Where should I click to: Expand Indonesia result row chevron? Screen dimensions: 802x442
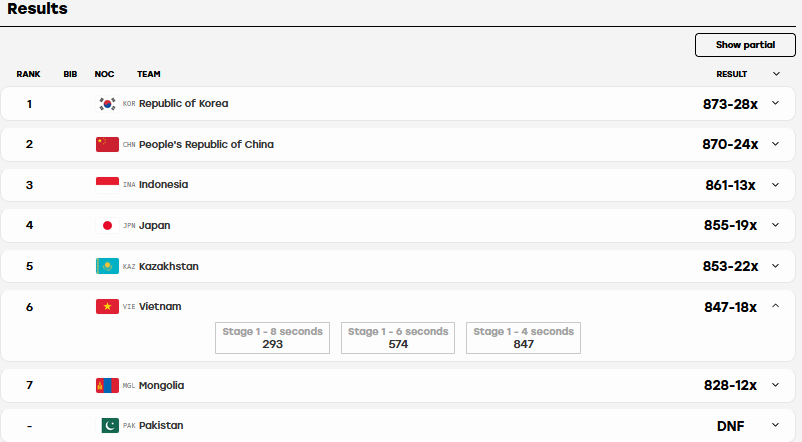click(x=775, y=185)
